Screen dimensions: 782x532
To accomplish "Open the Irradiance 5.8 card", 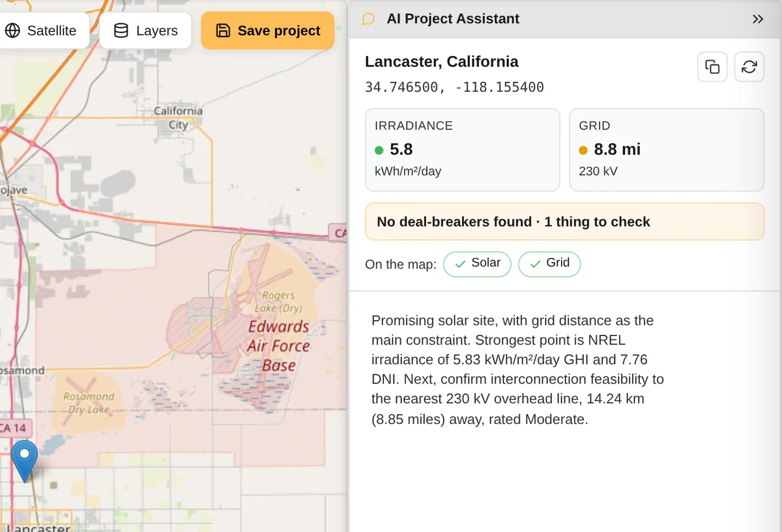I will pyautogui.click(x=463, y=150).
